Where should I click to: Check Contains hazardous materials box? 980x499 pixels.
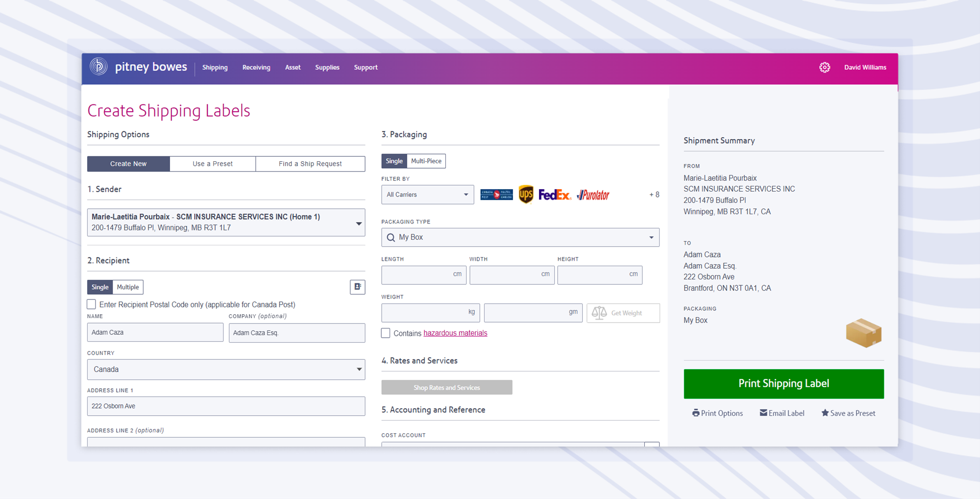386,333
